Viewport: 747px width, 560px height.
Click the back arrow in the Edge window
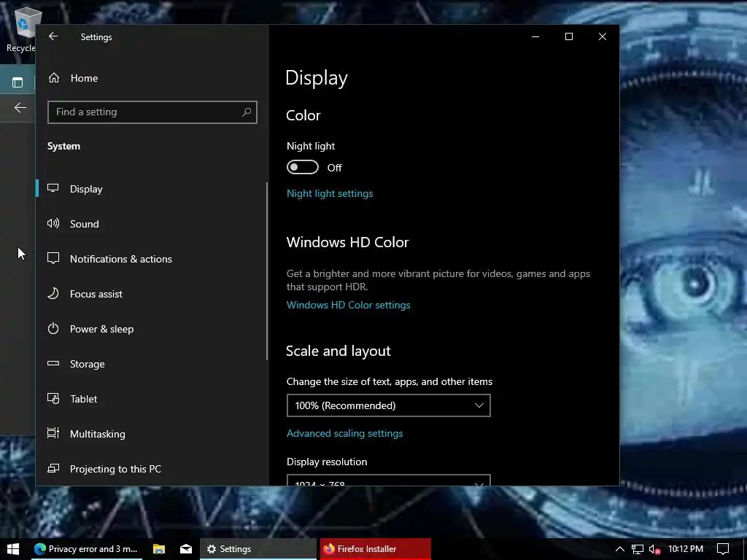tap(20, 108)
